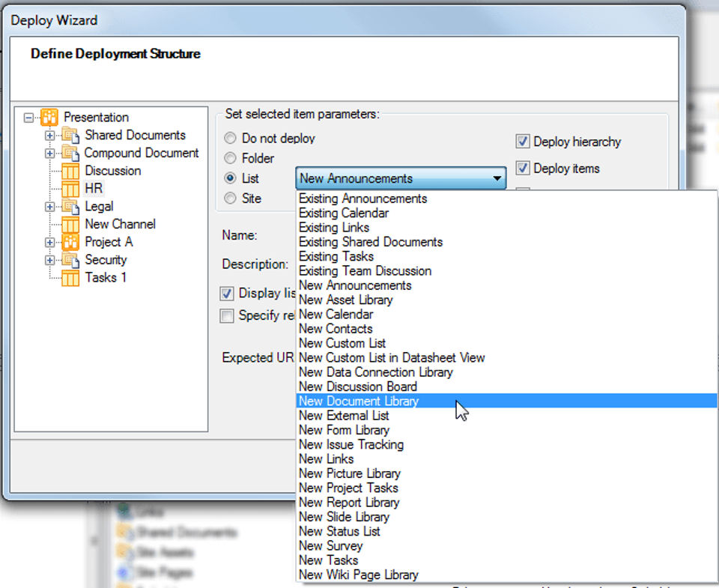Toggle the Deploy items checkbox
719x588 pixels.
(x=523, y=168)
